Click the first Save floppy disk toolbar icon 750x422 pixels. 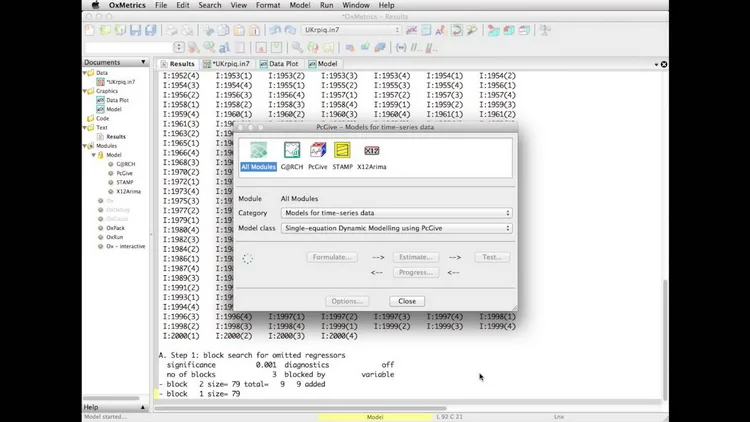pos(135,30)
